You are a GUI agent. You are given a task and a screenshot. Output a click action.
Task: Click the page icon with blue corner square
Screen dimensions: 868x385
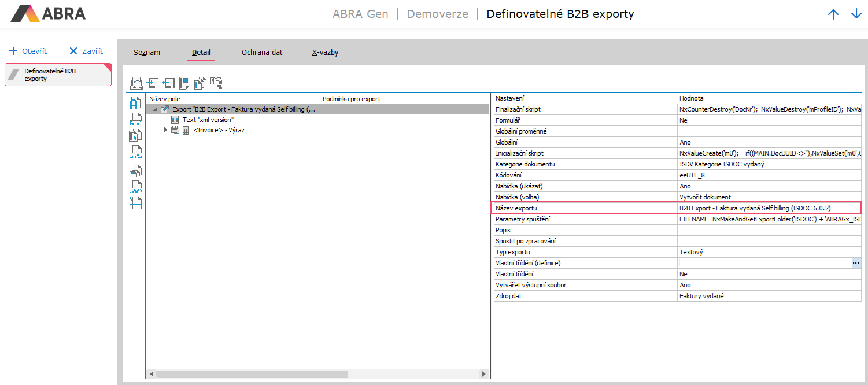coord(184,83)
